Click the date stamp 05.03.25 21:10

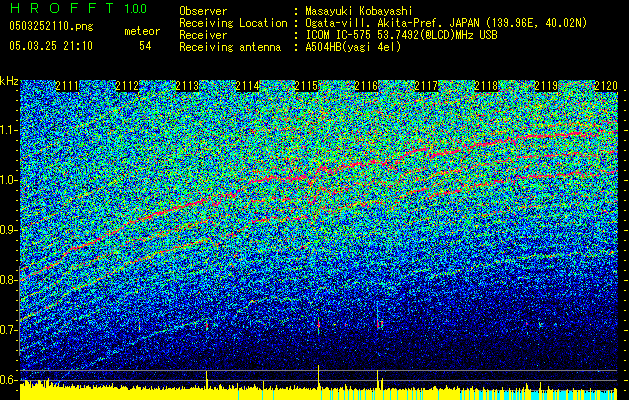(51, 46)
